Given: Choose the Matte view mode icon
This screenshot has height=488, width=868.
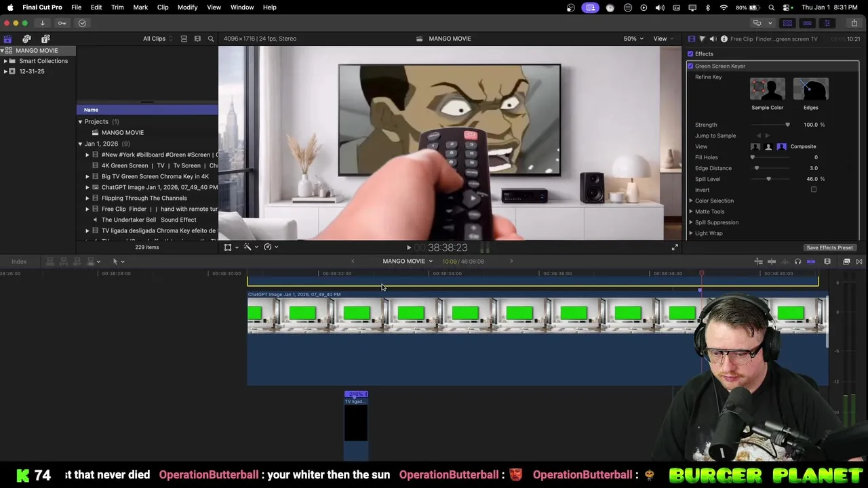Looking at the screenshot, I should pos(768,146).
